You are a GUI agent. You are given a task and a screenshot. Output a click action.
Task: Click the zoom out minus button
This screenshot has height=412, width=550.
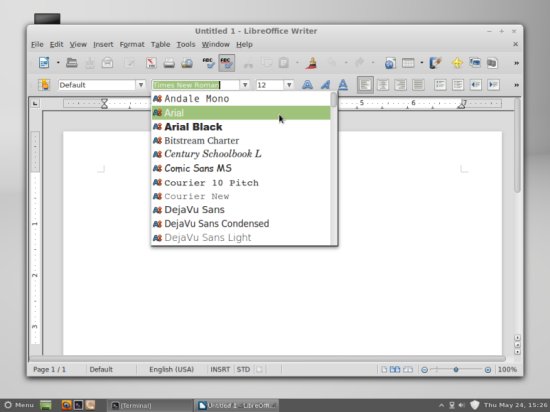click(x=424, y=370)
